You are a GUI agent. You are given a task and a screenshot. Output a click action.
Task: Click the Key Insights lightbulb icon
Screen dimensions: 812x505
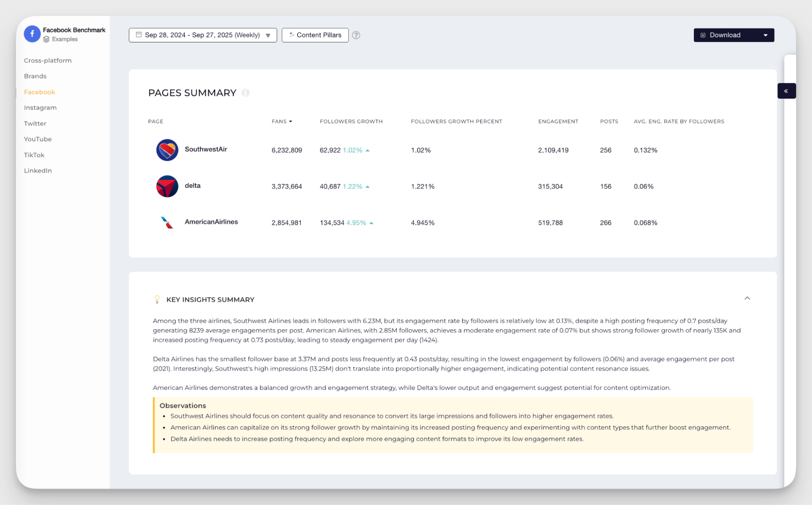tap(157, 300)
